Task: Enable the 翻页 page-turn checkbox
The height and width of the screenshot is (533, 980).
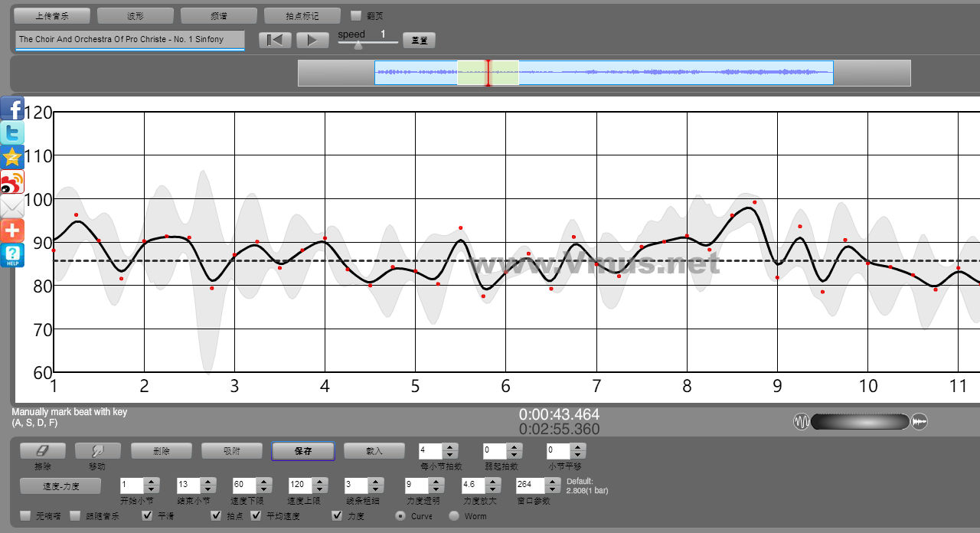Action: [x=355, y=15]
